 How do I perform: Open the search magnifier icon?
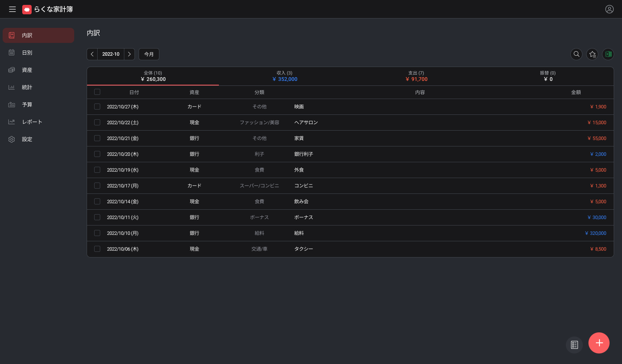point(576,54)
